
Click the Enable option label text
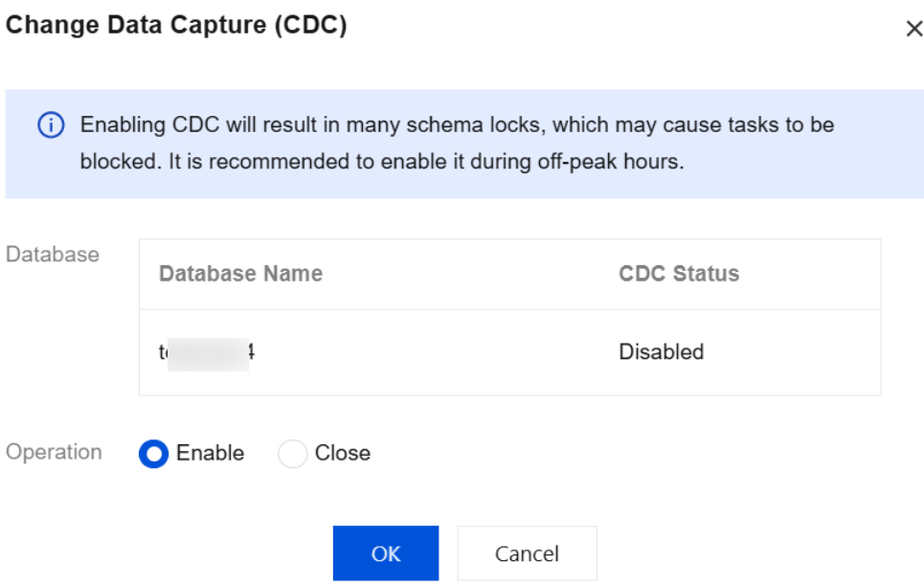tap(210, 454)
